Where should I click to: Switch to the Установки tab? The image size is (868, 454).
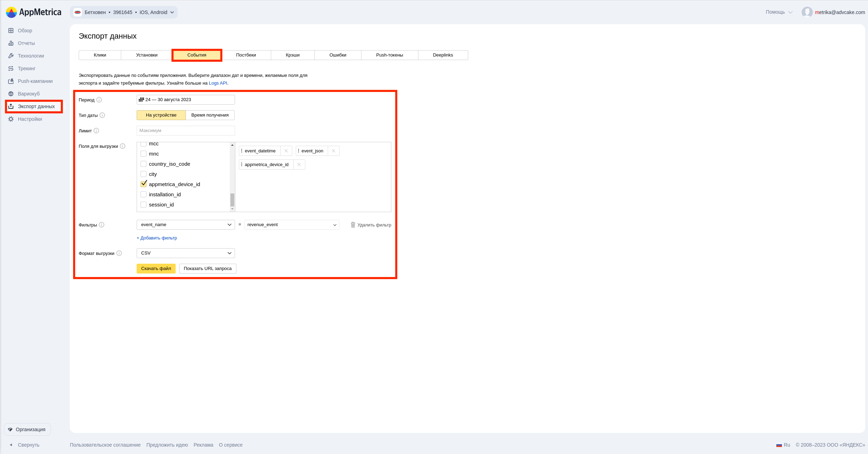click(x=147, y=55)
